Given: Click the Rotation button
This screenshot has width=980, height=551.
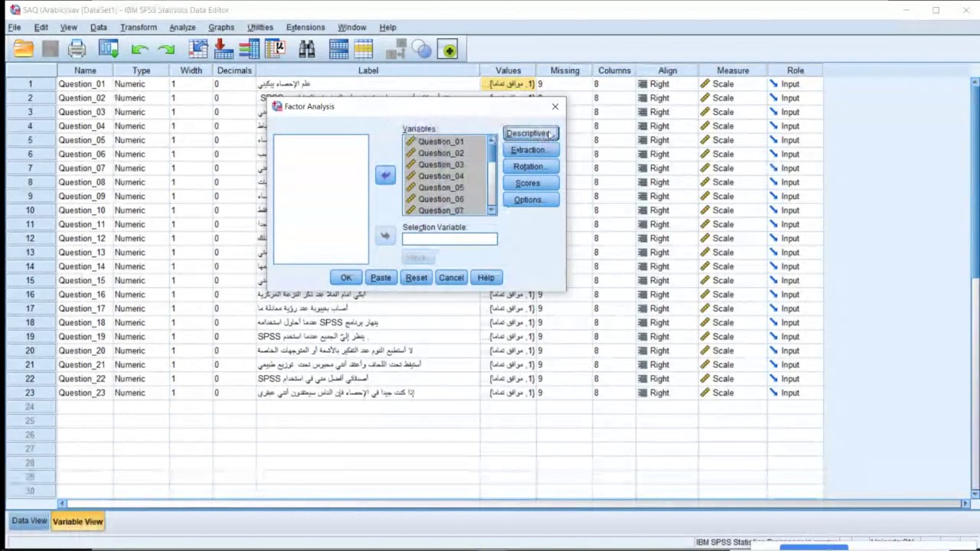Looking at the screenshot, I should pyautogui.click(x=531, y=167).
